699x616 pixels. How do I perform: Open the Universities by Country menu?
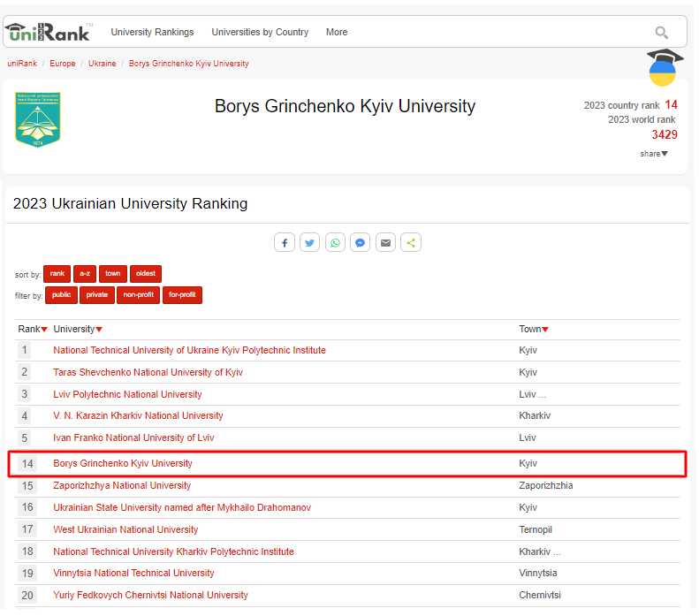(260, 33)
